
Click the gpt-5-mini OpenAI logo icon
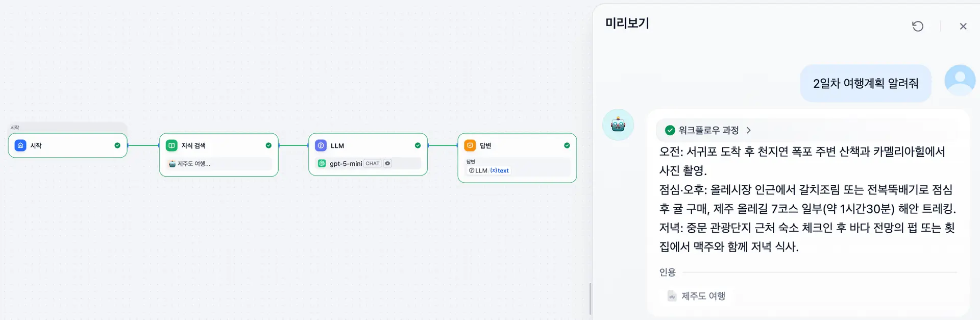pyautogui.click(x=322, y=163)
